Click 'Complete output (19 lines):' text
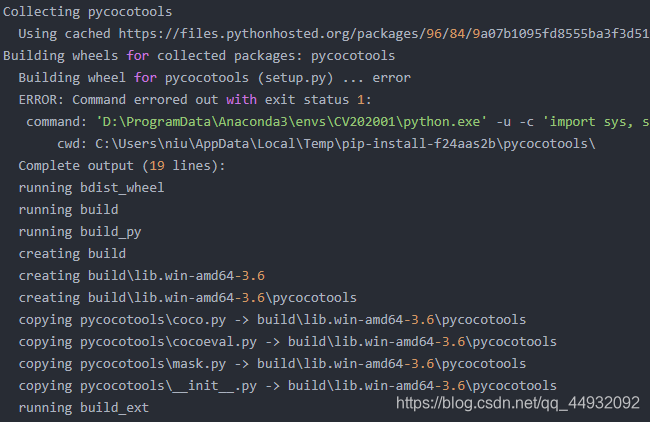650x422 pixels. [x=122, y=165]
